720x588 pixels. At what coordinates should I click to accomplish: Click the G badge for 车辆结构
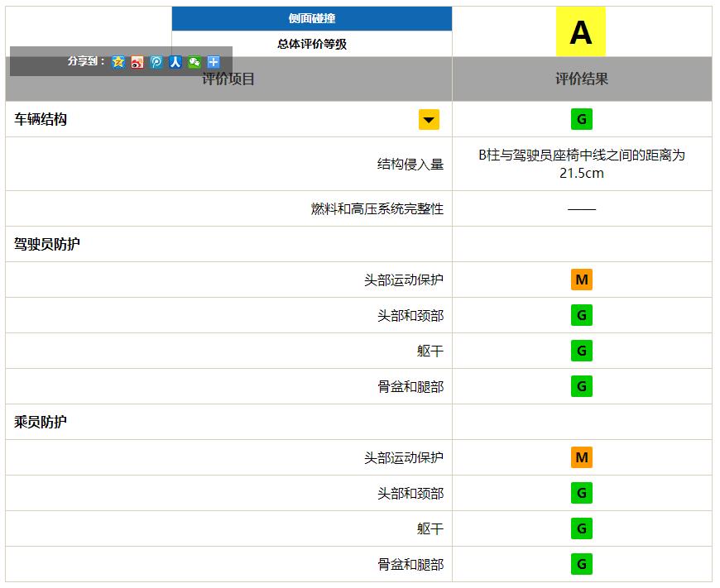pos(581,119)
